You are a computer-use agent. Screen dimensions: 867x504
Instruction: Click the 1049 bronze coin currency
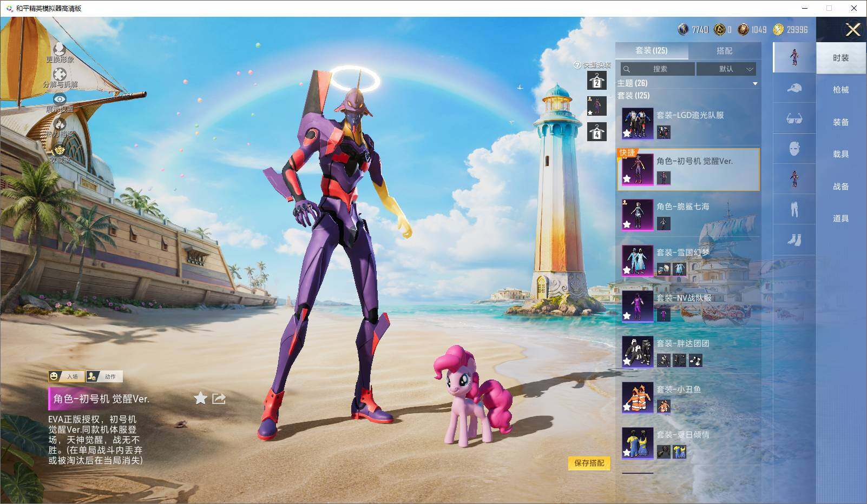point(744,29)
